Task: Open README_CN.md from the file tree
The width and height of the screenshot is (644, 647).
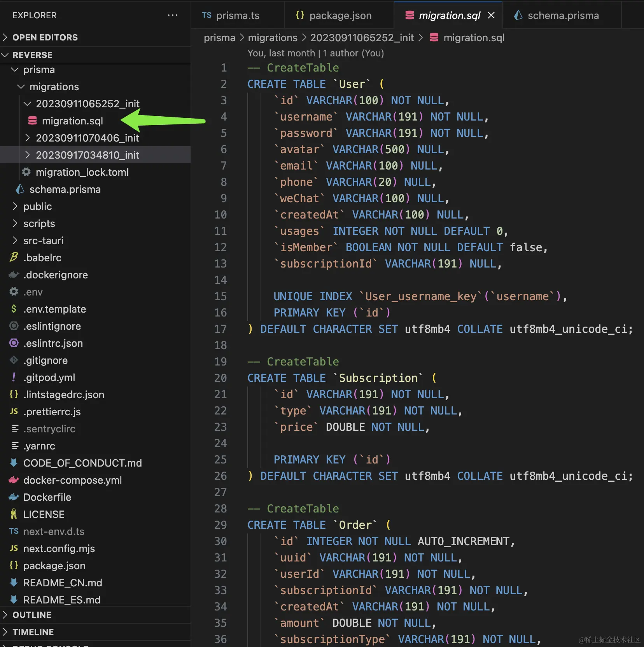Action: coord(62,582)
